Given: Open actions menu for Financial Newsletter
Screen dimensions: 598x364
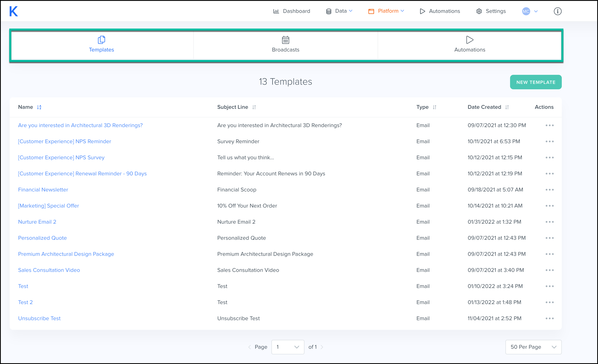Looking at the screenshot, I should (x=550, y=190).
